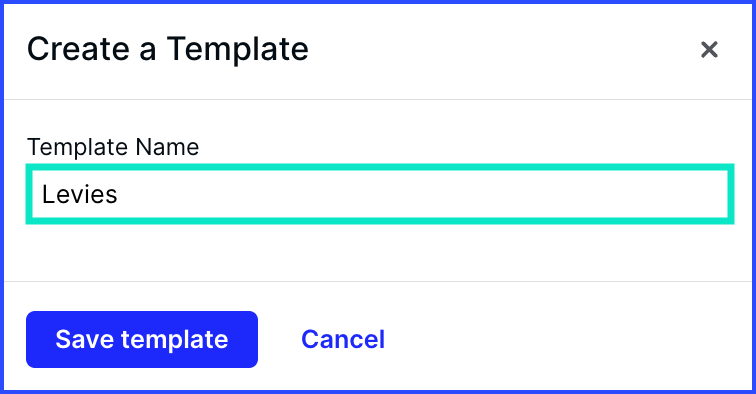Viewport: 756px width, 394px height.
Task: Exit the template modal with X
Action: coord(709,49)
